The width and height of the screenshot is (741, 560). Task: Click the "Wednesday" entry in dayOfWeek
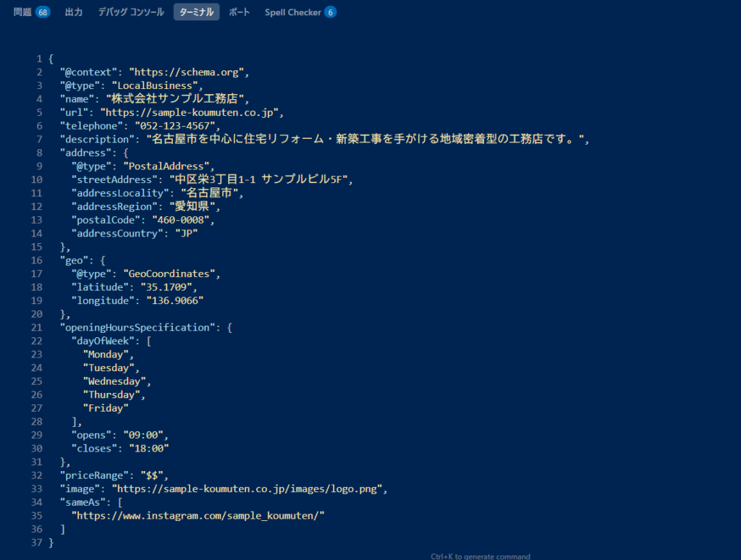coord(116,381)
